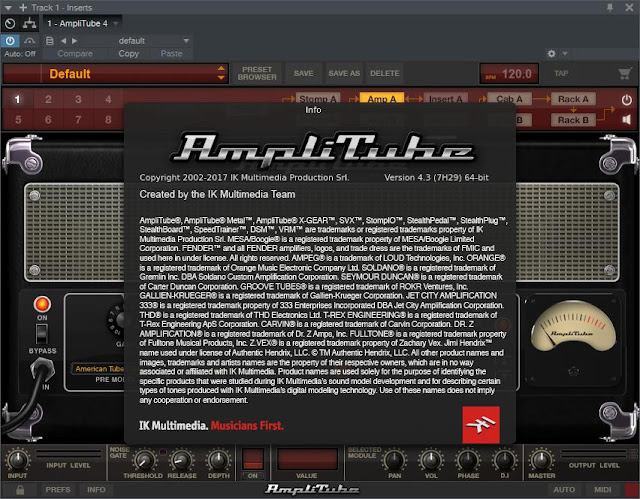Add insert with the plus icon
This screenshot has height=499, width=640.
click(23, 7)
